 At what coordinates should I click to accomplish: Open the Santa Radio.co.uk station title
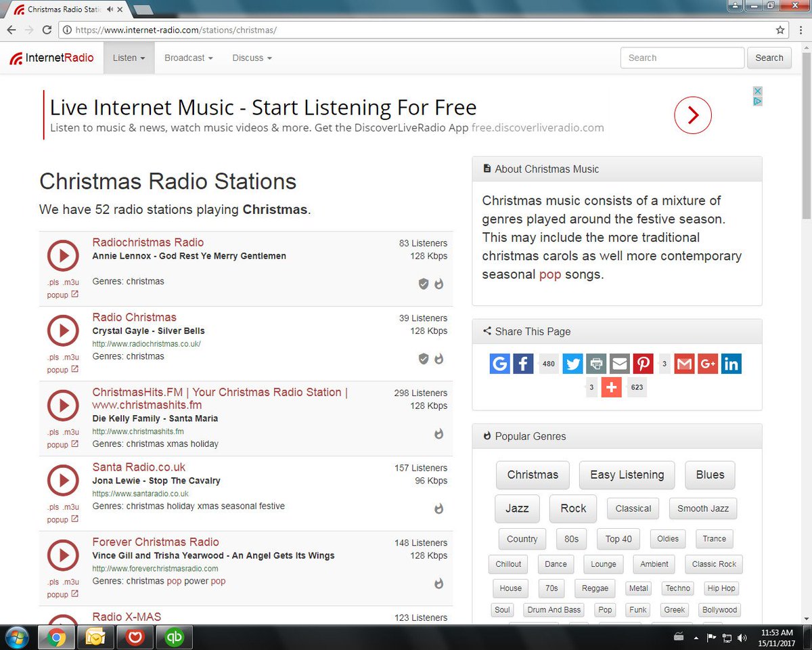point(139,467)
